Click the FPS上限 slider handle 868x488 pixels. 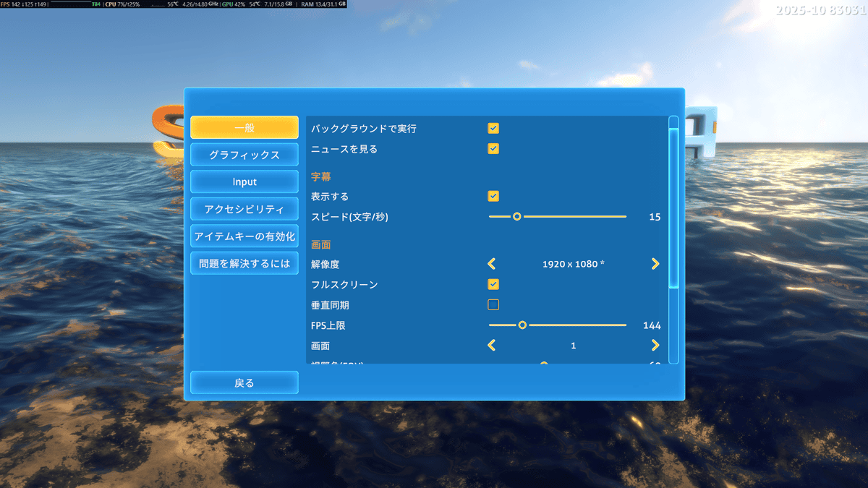pos(522,325)
